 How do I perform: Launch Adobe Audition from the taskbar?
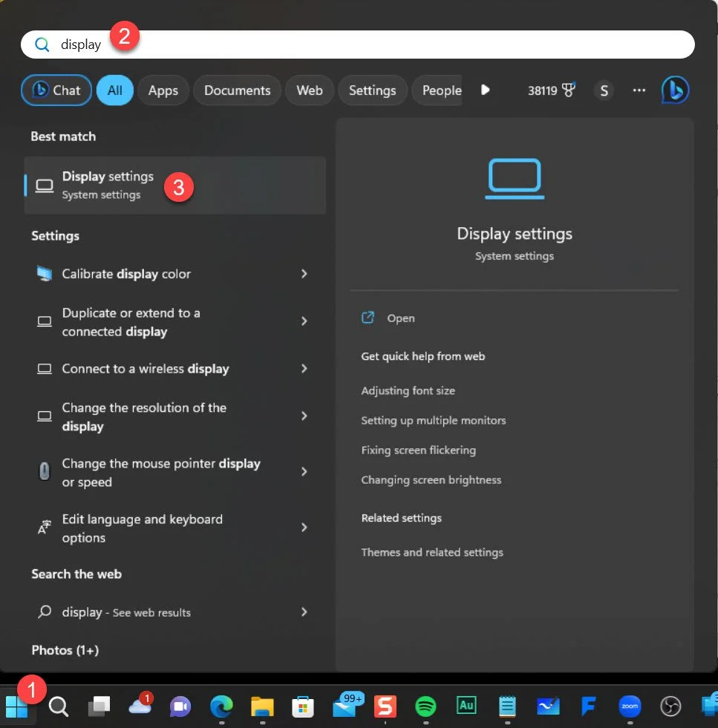click(466, 707)
